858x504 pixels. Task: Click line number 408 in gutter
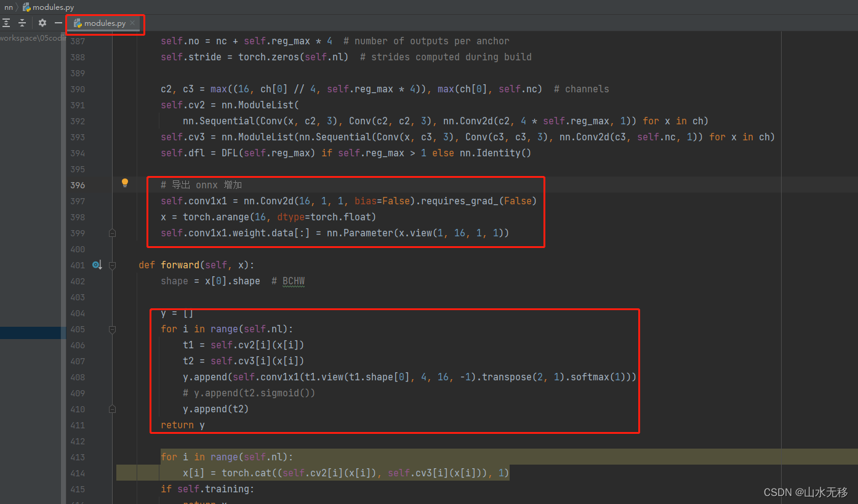point(78,377)
